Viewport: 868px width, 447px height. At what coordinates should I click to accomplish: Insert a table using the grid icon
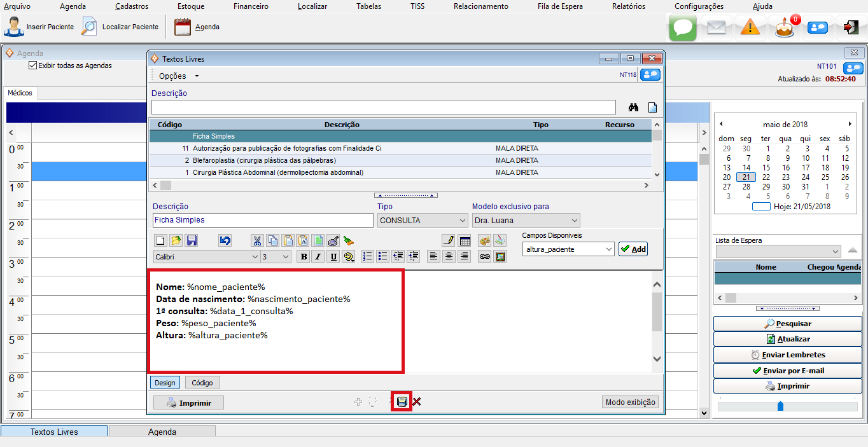[465, 241]
